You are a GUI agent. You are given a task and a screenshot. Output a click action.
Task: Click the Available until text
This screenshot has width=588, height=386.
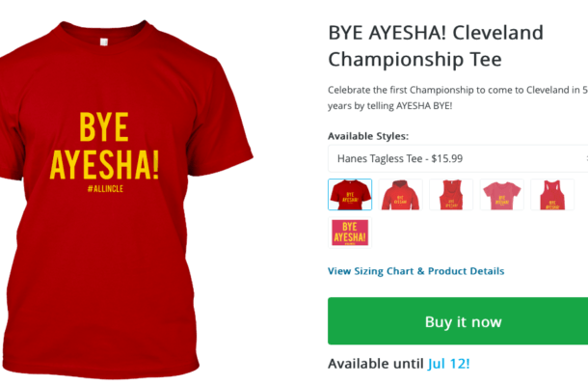(377, 364)
